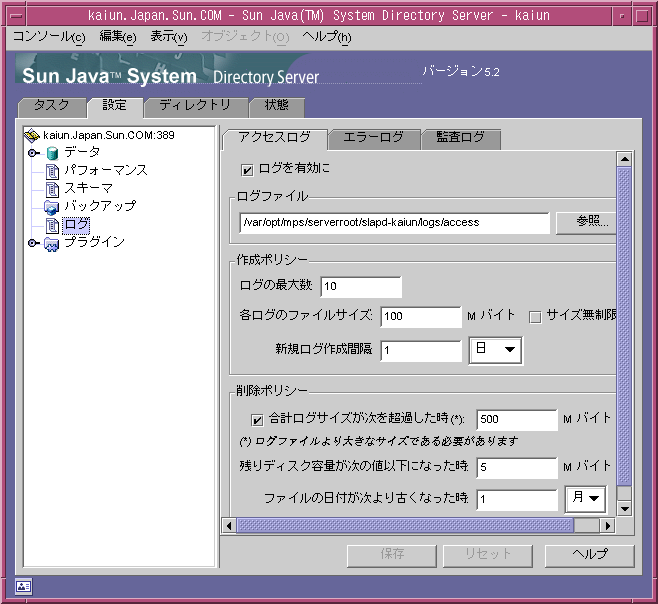Click the バックアップ folder icon
The width and height of the screenshot is (658, 604).
pos(52,207)
